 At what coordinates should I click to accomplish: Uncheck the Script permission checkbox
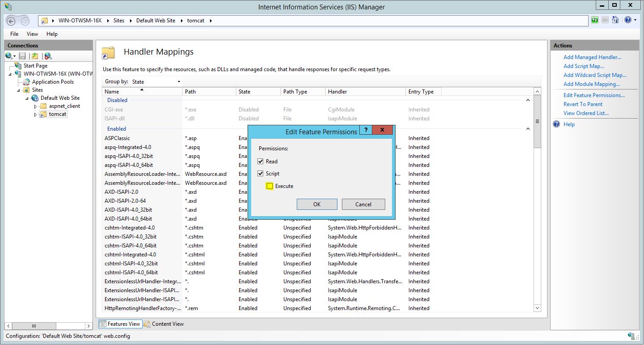(x=261, y=174)
